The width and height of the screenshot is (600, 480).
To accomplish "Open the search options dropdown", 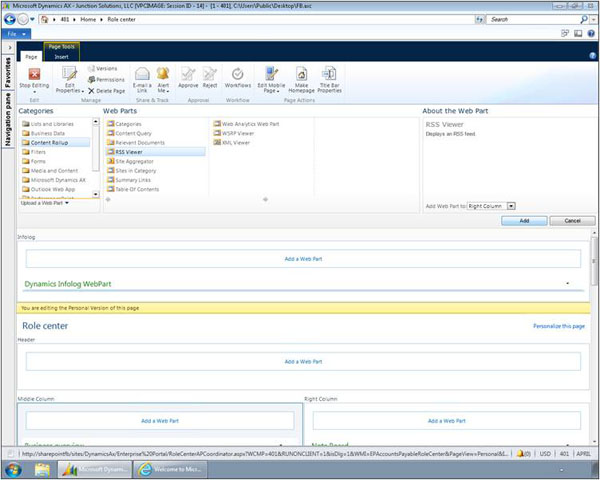I will [x=593, y=19].
